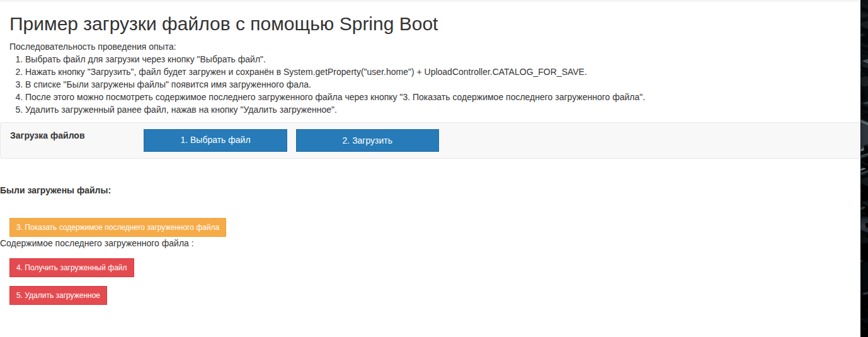
Task: Click 'Последовательность проведения опыта:' text
Action: click(93, 47)
